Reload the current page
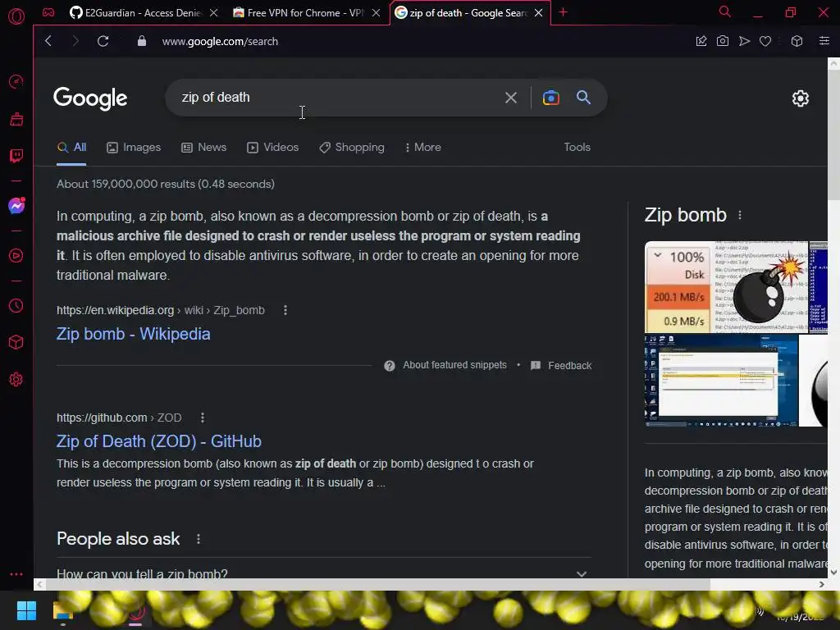840x630 pixels. 103,41
